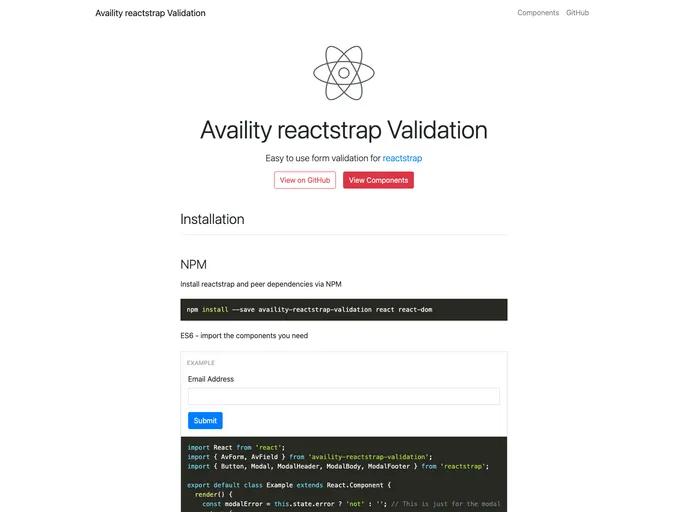
Task: Click the Email Address field label
Action: 211,379
